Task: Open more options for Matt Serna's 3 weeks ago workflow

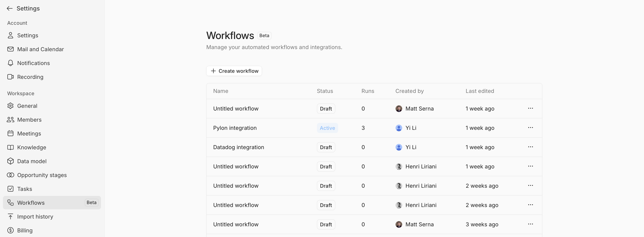Action: (x=531, y=224)
